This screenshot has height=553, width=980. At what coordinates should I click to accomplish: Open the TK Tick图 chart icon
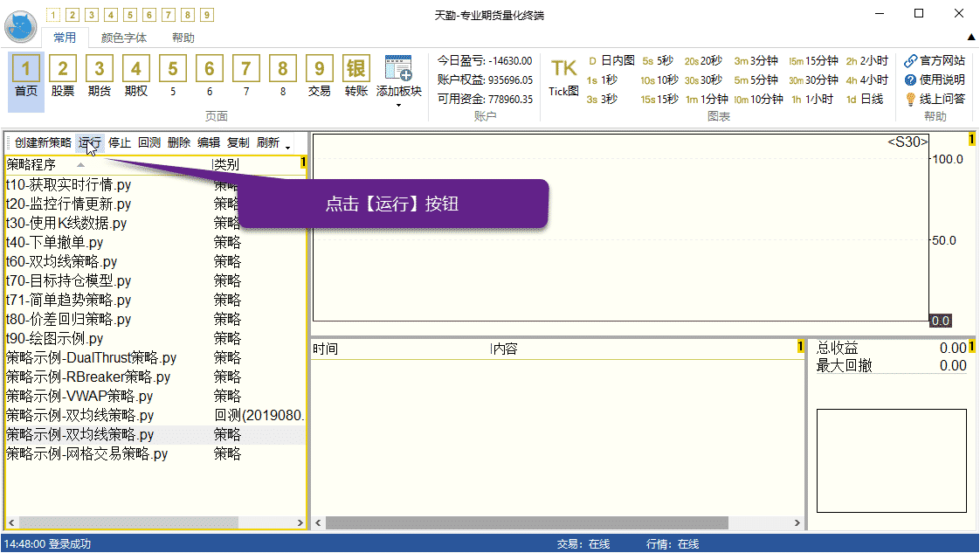pos(563,69)
